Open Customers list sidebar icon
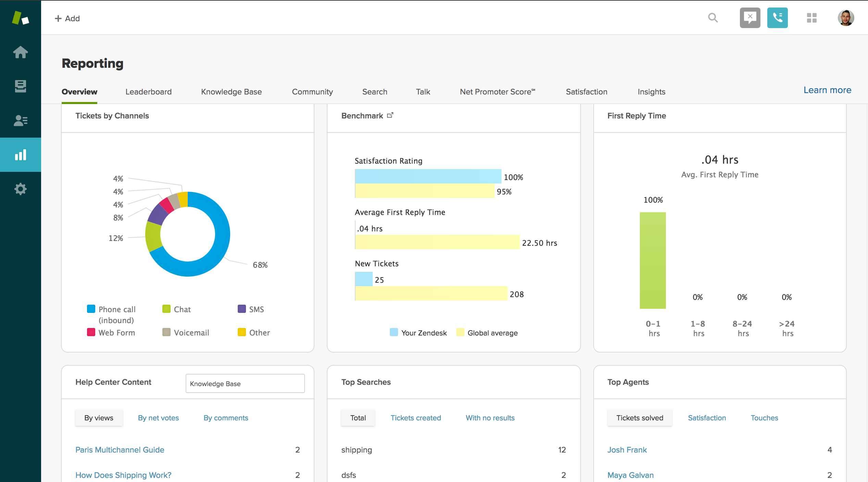 (20, 120)
